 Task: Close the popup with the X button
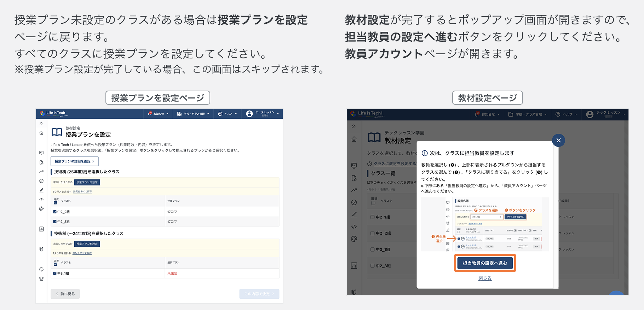coord(558,140)
